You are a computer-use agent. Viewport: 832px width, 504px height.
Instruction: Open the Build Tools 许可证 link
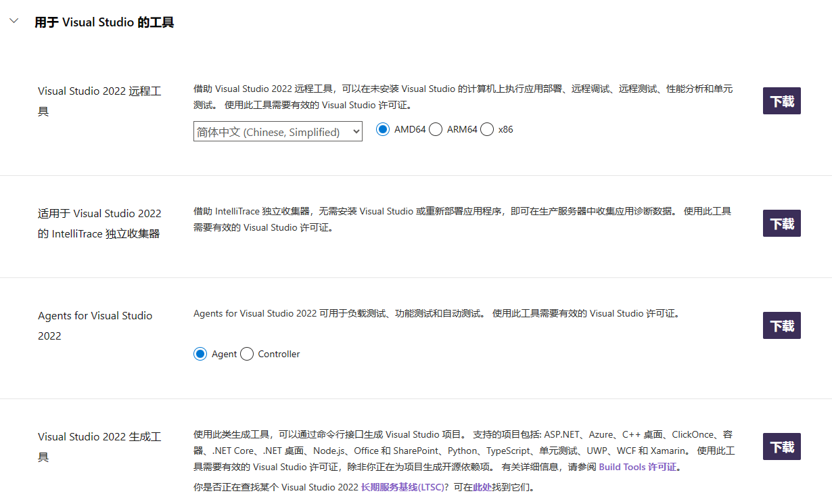click(637, 467)
